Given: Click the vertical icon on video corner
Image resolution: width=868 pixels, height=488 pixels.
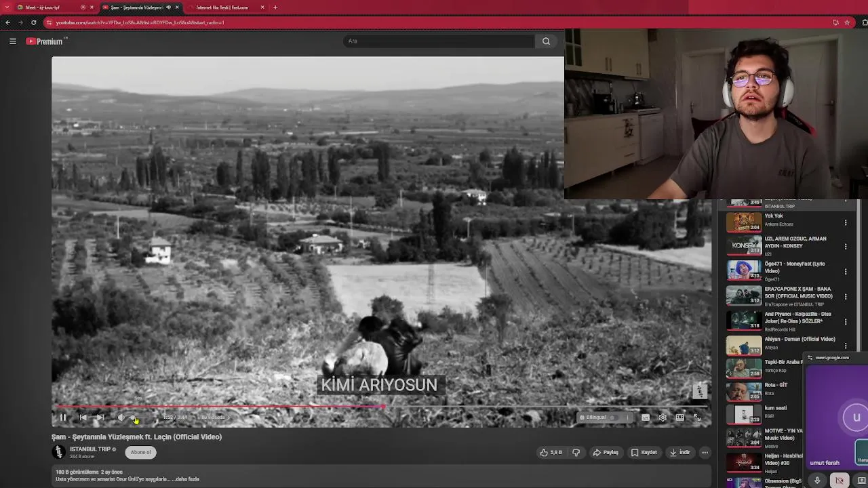Looking at the screenshot, I should (x=701, y=391).
